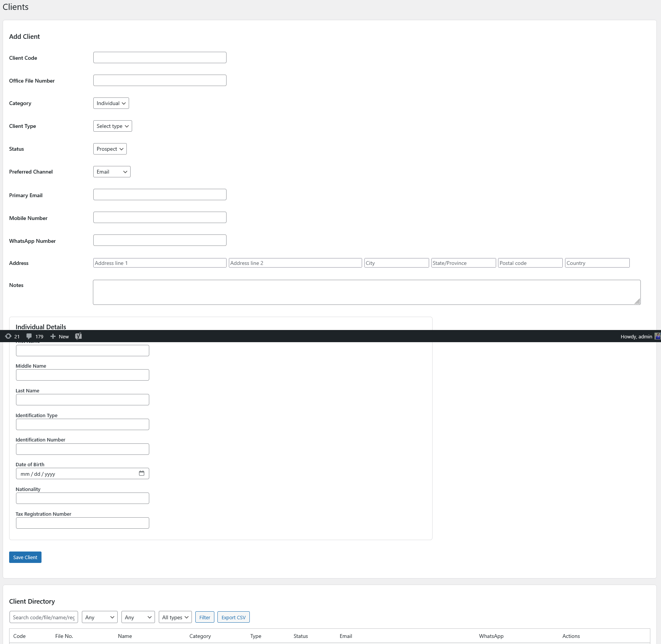
Task: Click the Address line 1 field
Action: pos(160,263)
